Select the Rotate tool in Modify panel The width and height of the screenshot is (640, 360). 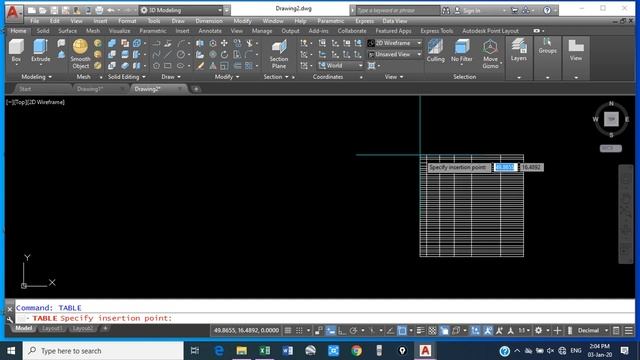tap(224, 54)
